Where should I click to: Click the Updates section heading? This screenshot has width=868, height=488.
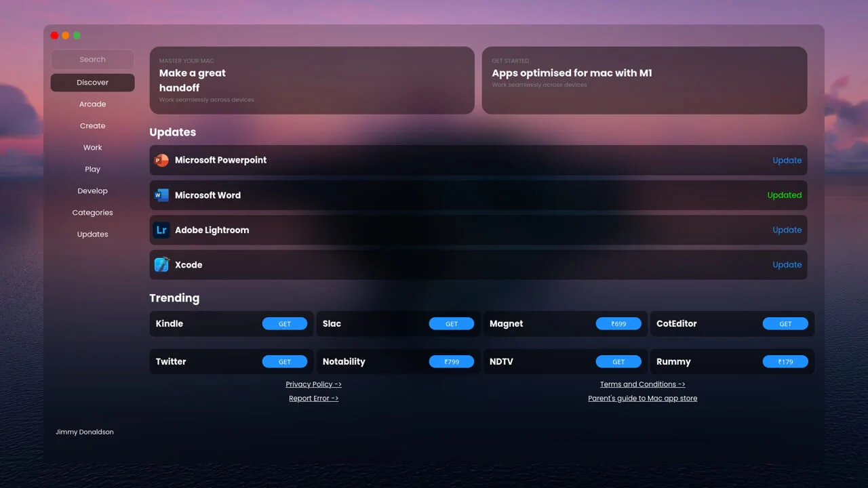tap(172, 133)
